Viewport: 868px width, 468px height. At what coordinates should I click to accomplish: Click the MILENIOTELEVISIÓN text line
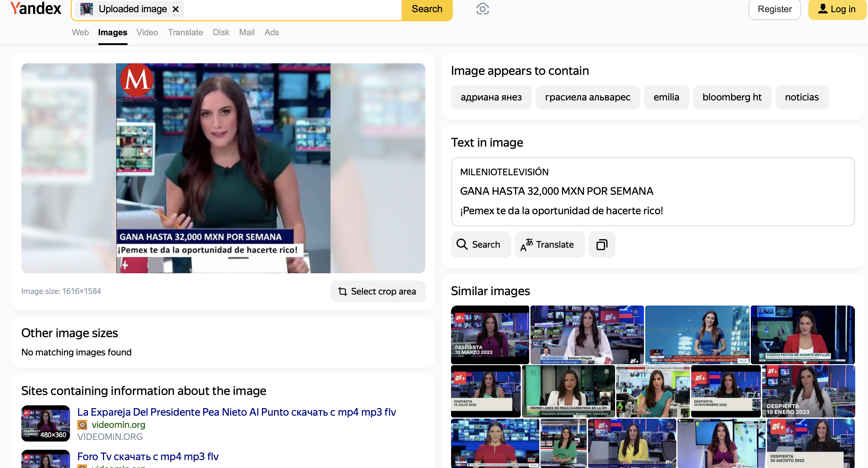(x=504, y=172)
